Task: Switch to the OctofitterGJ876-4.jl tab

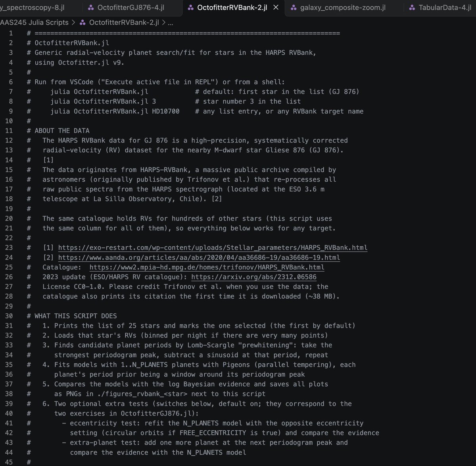Action: click(126, 8)
